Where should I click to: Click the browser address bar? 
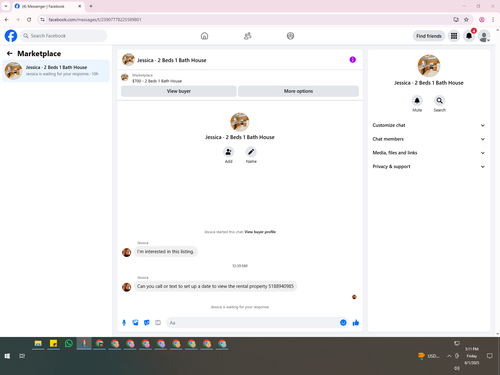pyautogui.click(x=247, y=20)
